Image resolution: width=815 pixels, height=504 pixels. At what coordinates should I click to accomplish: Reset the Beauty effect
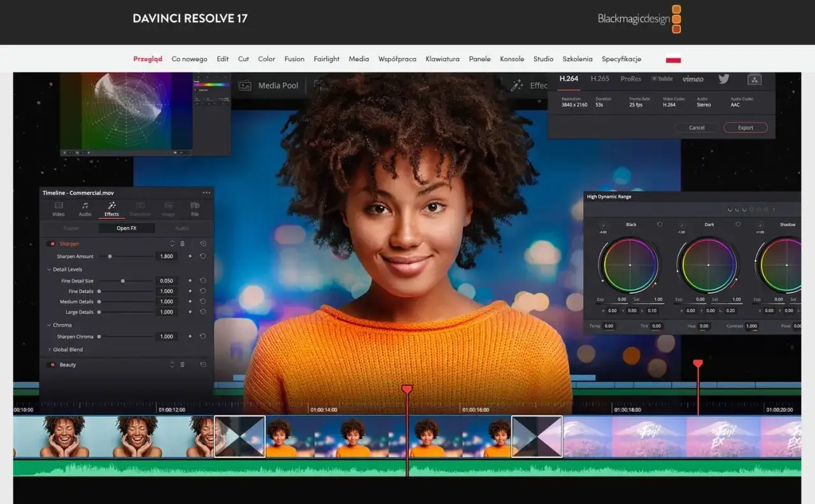point(203,365)
